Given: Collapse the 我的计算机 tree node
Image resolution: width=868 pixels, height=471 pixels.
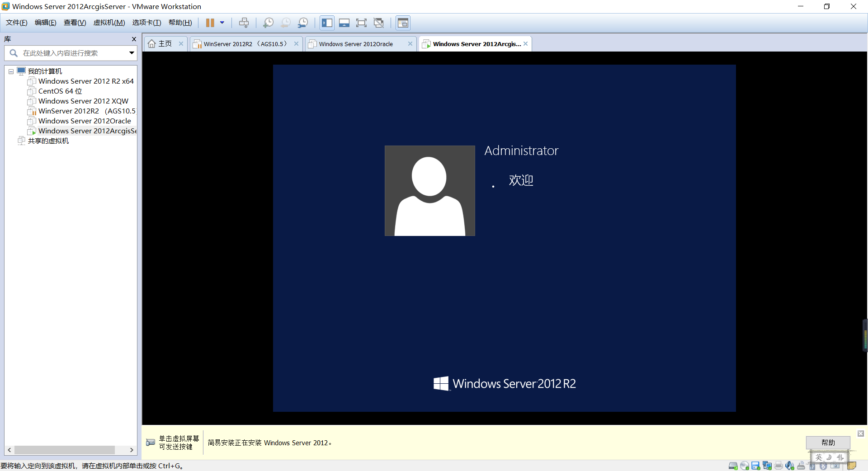Looking at the screenshot, I should click(x=11, y=71).
